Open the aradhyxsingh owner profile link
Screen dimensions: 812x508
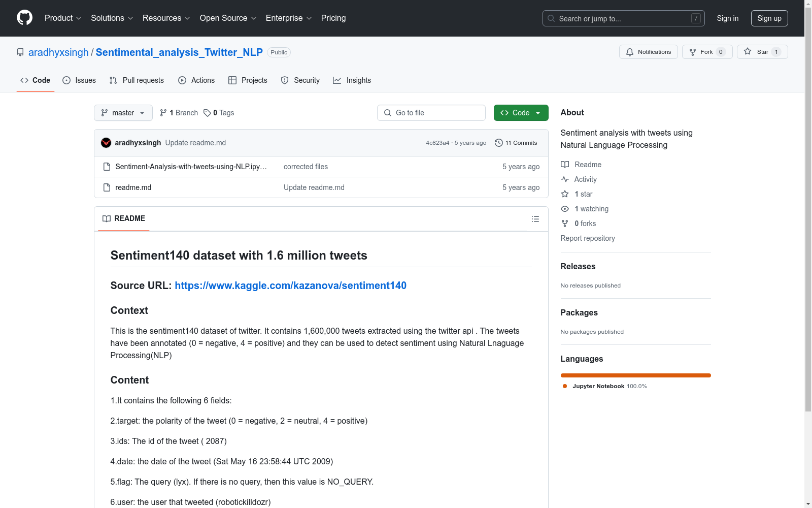(x=58, y=52)
